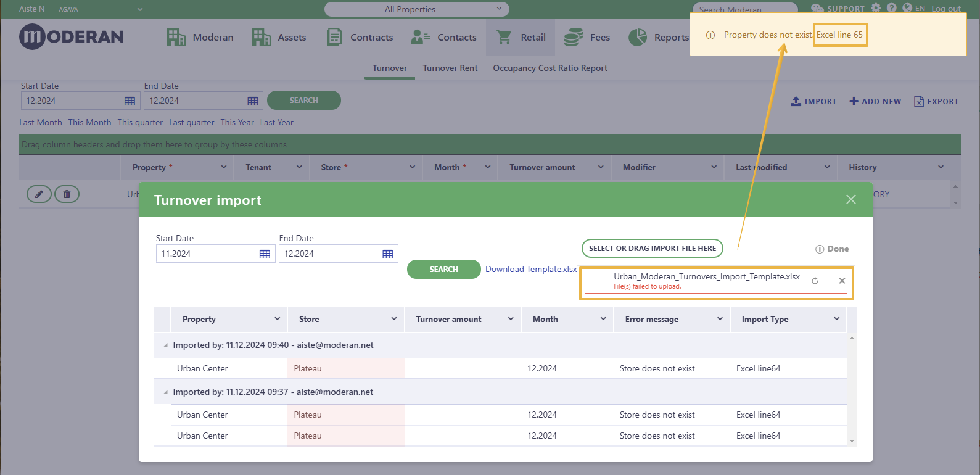Open the Start Date calendar picker in the import dialog

[x=265, y=254]
